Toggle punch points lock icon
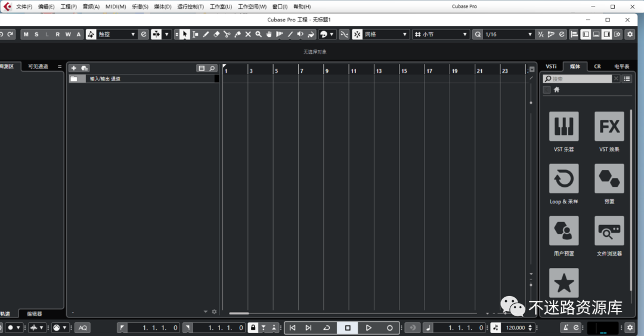 click(253, 328)
